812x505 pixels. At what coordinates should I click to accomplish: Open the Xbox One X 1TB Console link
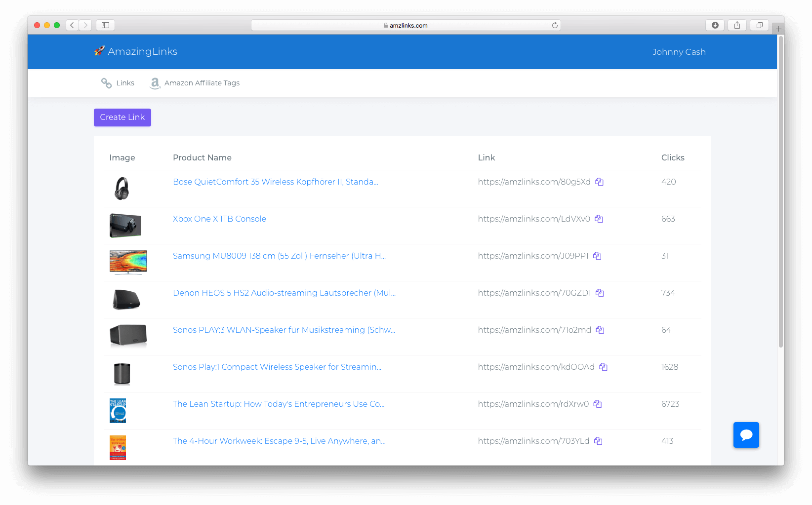pyautogui.click(x=219, y=219)
